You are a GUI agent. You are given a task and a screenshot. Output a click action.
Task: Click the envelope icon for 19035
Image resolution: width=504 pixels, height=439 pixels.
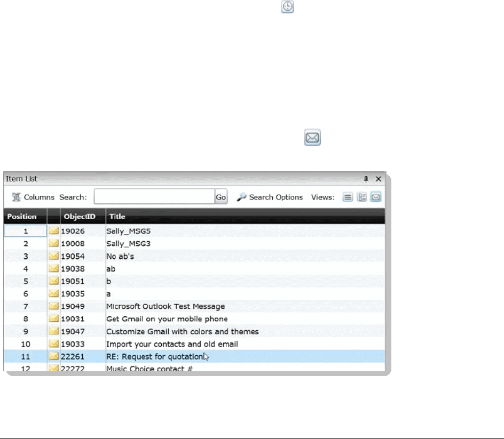(x=54, y=293)
